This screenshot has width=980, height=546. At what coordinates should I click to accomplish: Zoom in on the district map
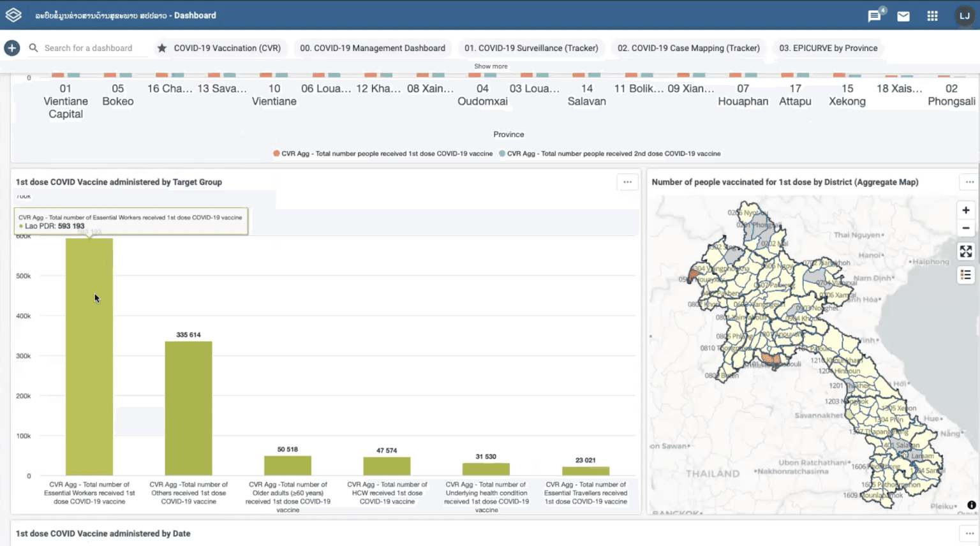coord(966,210)
